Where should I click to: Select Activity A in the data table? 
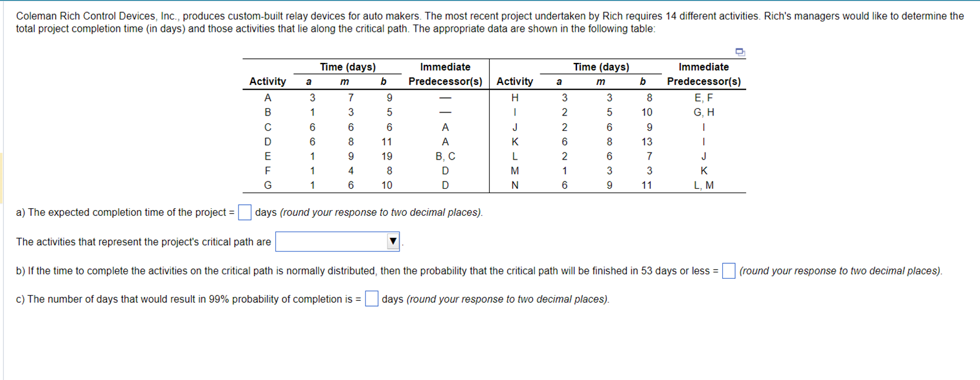(x=269, y=97)
